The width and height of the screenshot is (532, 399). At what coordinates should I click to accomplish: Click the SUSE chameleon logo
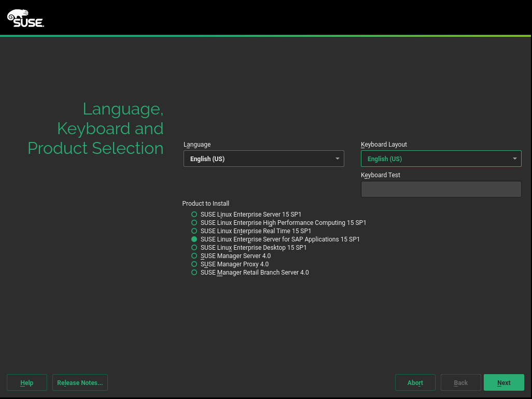pos(25,18)
